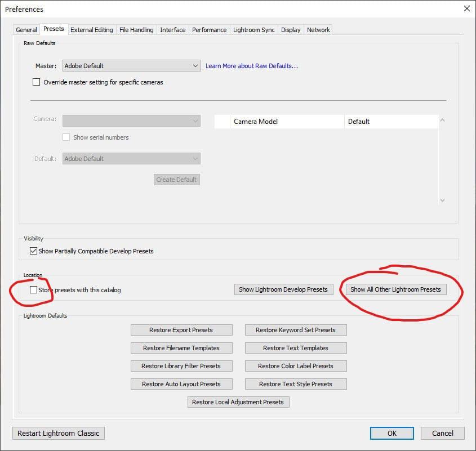Enable Override master setting for specific cameras
The width and height of the screenshot is (476, 451).
(x=37, y=82)
